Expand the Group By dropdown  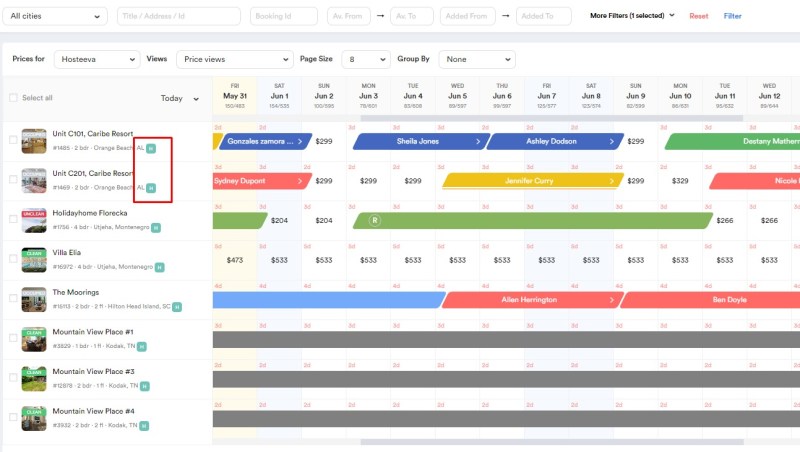pos(480,59)
